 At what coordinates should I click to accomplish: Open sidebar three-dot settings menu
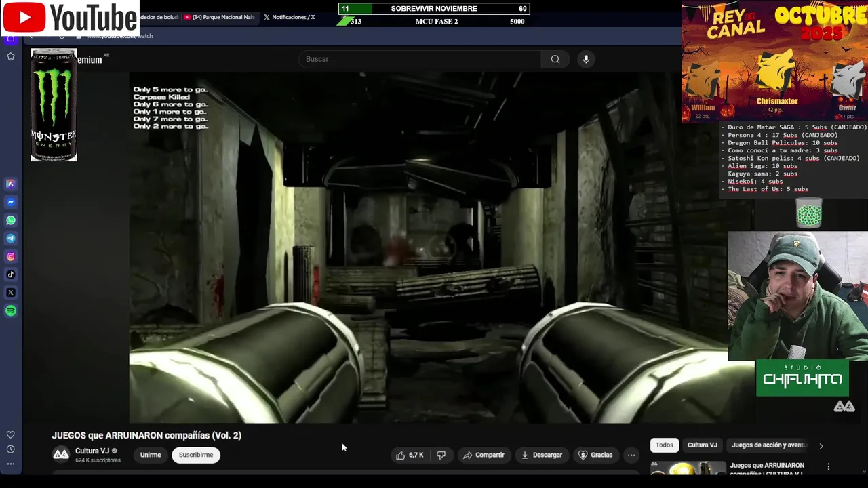coord(11,464)
